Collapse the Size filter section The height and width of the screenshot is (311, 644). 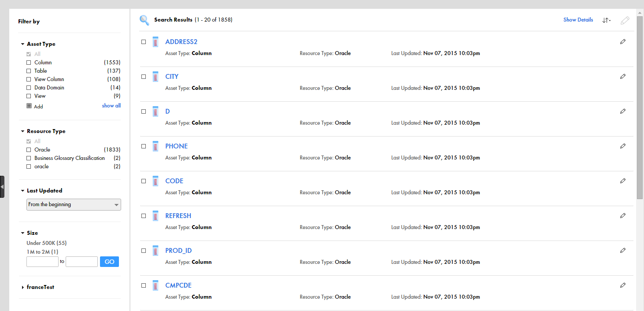[22, 233]
